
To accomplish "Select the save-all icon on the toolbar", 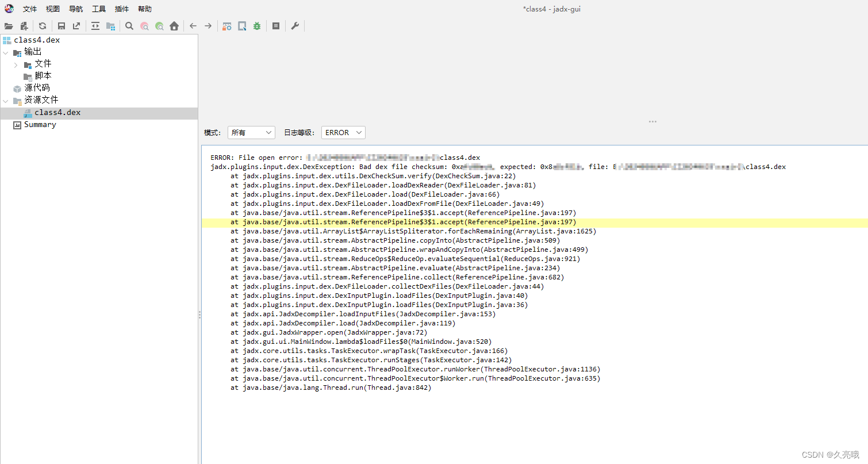I will pos(61,25).
